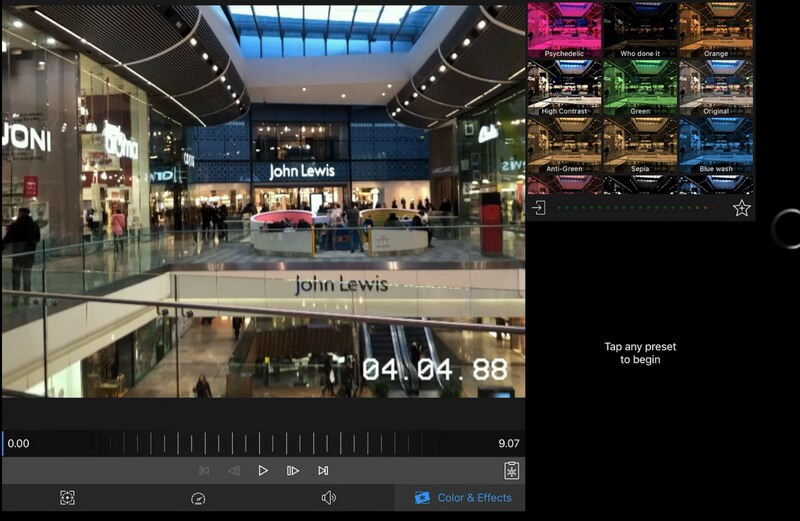The height and width of the screenshot is (521, 800).
Task: Jump to the end of the clip
Action: pos(323,470)
